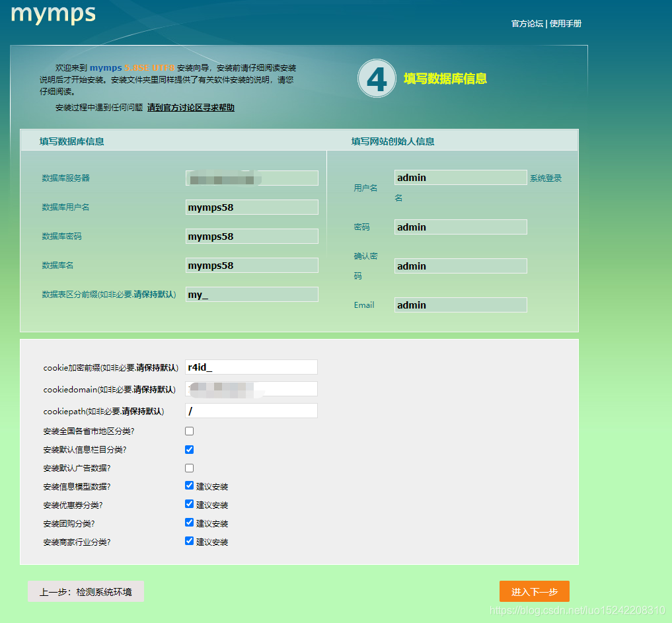Click the mymps logo
672x623 pixels.
[x=53, y=14]
